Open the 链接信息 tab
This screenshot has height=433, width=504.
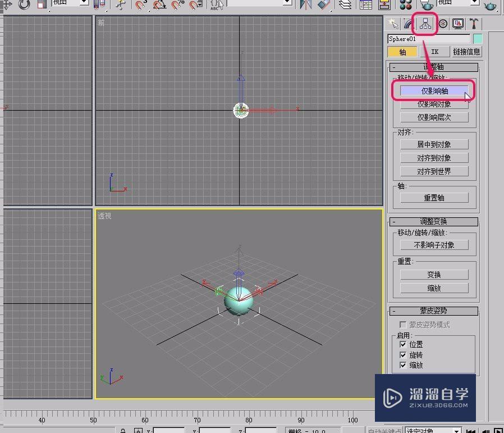coord(466,51)
